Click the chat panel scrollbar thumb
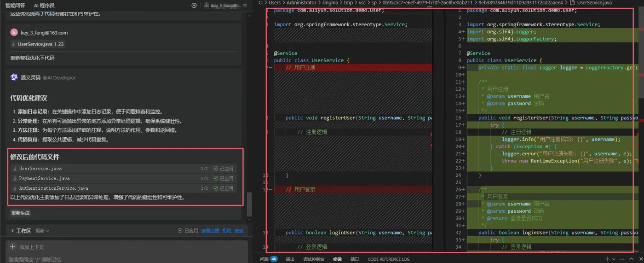 tap(249, 204)
